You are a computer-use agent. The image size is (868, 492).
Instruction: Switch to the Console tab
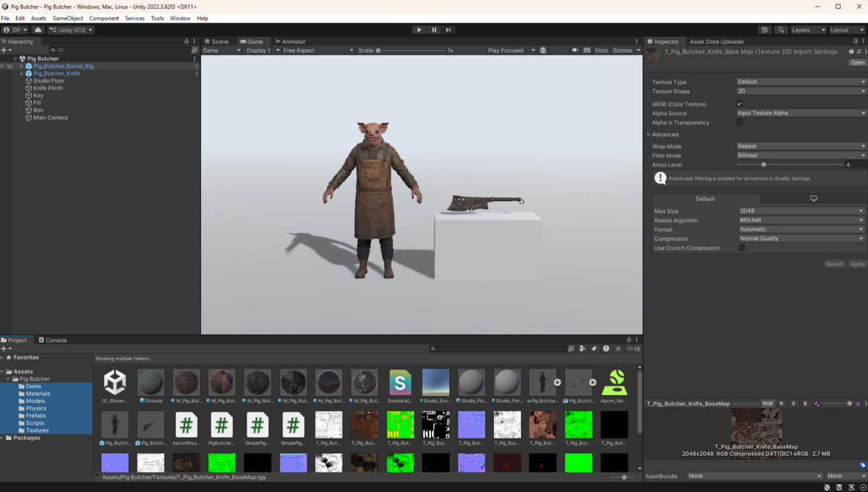pyautogui.click(x=53, y=340)
